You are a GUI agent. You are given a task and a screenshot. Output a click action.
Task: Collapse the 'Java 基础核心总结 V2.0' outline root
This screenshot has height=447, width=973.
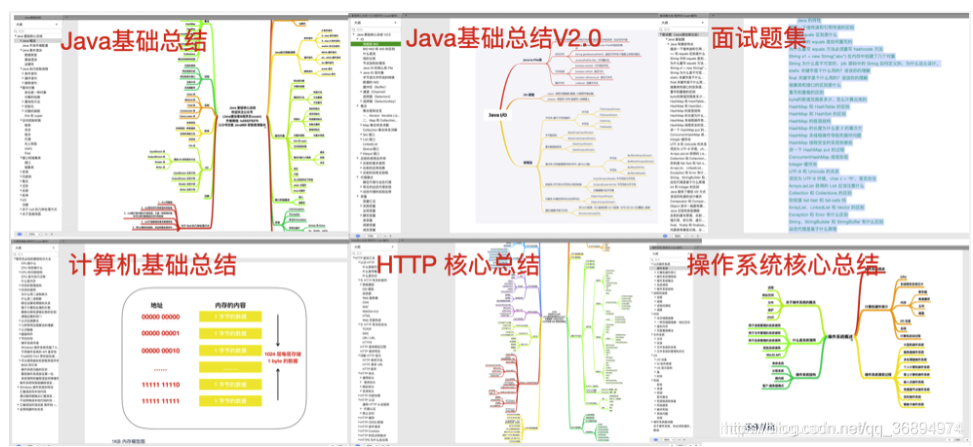(x=354, y=35)
